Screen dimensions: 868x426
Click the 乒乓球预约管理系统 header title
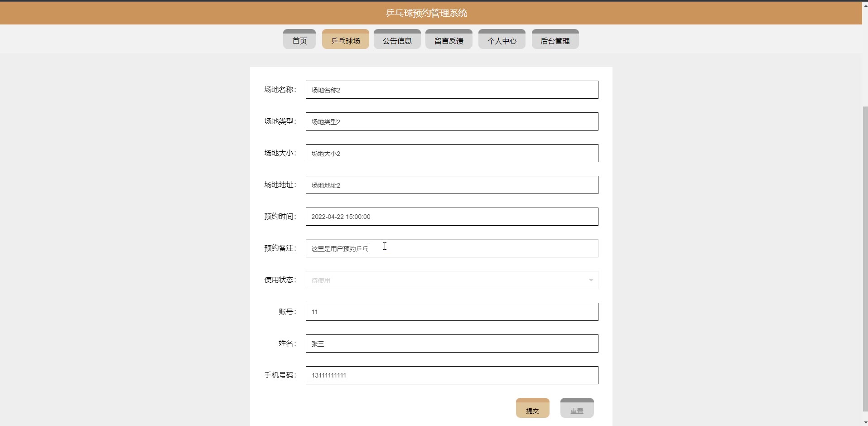click(427, 13)
